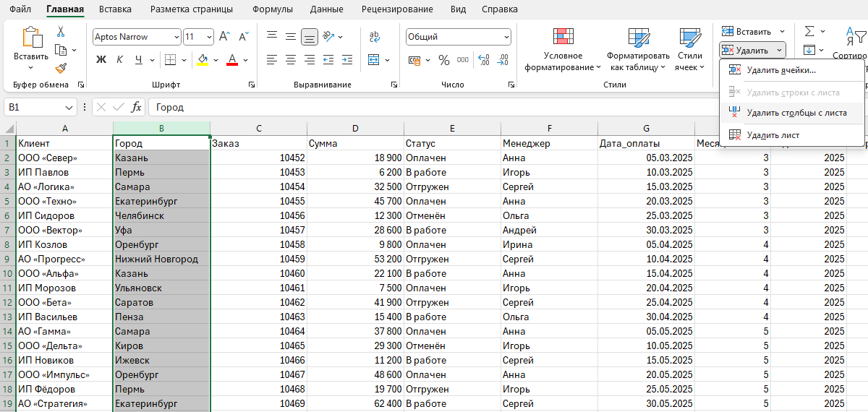868x412 pixels.
Task: Toggle bottom vertical alignment button
Action: 309,37
